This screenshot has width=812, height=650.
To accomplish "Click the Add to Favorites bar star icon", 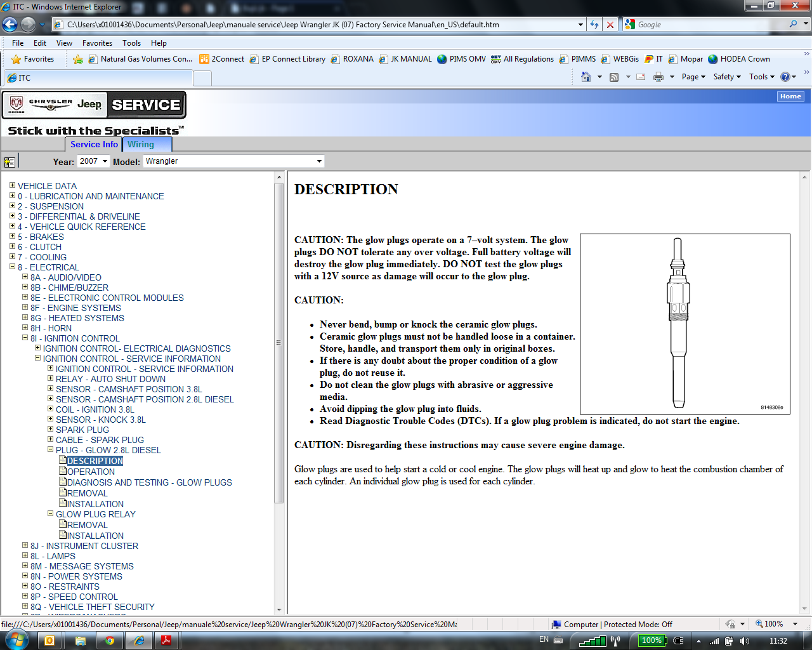I will tap(78, 59).
